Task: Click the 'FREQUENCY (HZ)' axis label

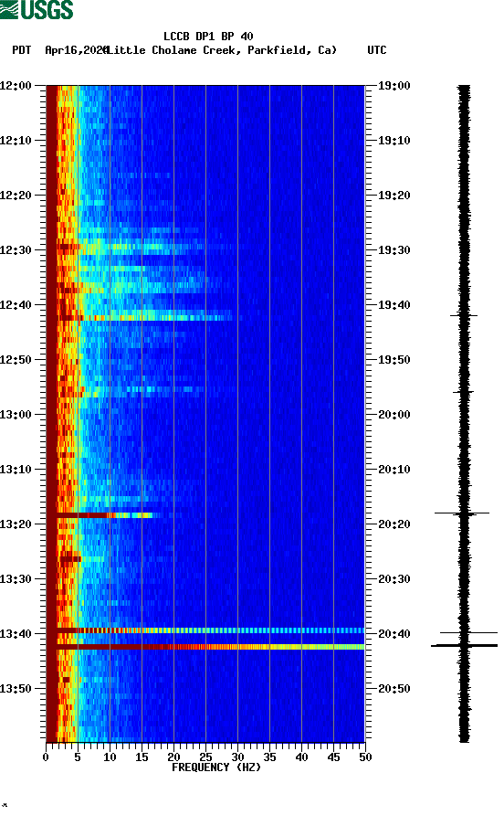Action: pos(216,767)
